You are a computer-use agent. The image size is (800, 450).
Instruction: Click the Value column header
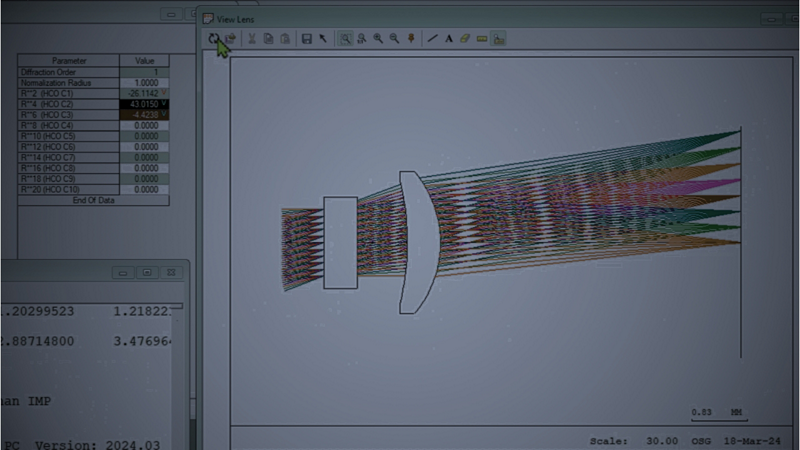[144, 61]
